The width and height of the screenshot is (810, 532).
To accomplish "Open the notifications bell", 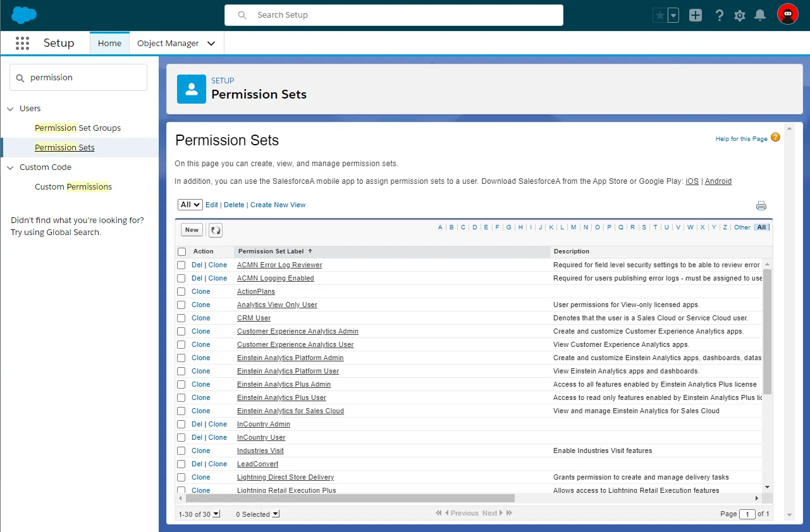I will coord(760,16).
